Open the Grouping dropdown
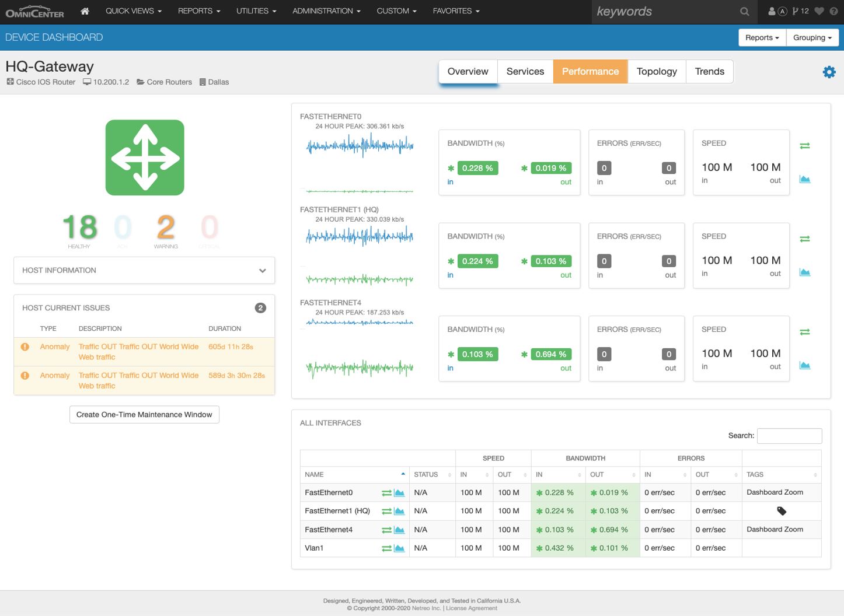 click(812, 37)
